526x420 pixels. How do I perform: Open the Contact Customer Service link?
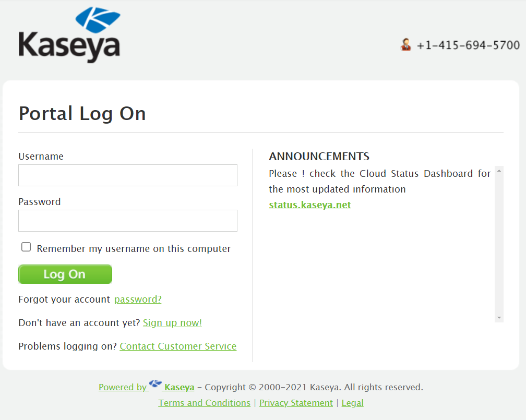(x=178, y=346)
